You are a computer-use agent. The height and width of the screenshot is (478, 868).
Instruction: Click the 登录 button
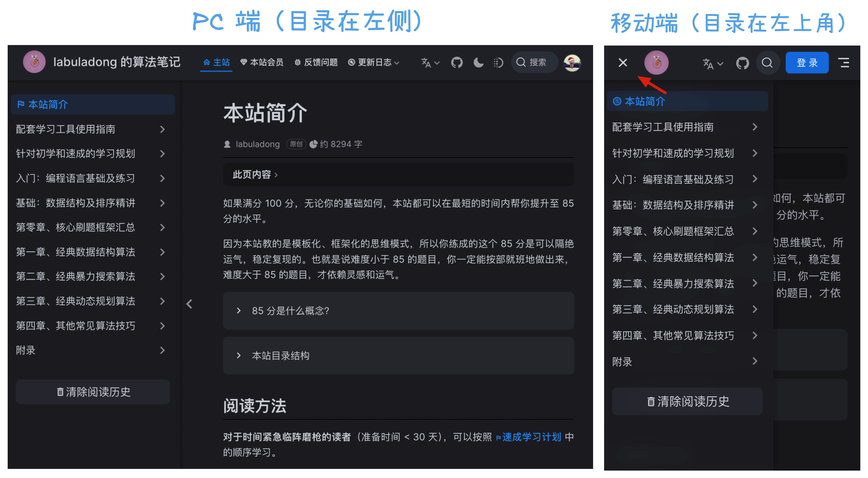click(807, 63)
